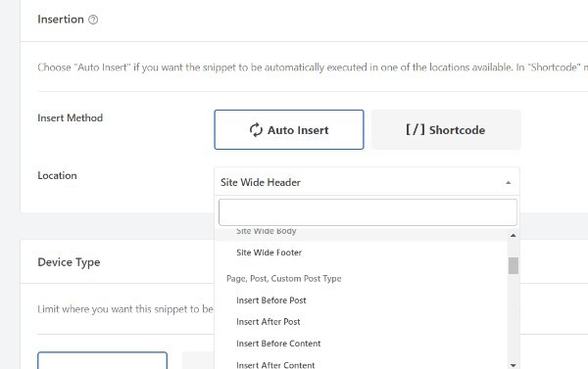Focus the location search input field

coord(367,212)
